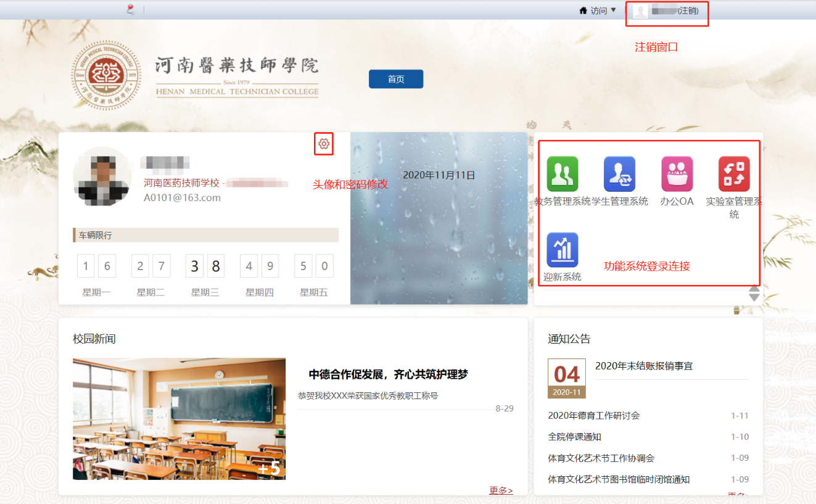Click the 校园新闻 heading
Screen dimensions: 816x504
coord(94,339)
